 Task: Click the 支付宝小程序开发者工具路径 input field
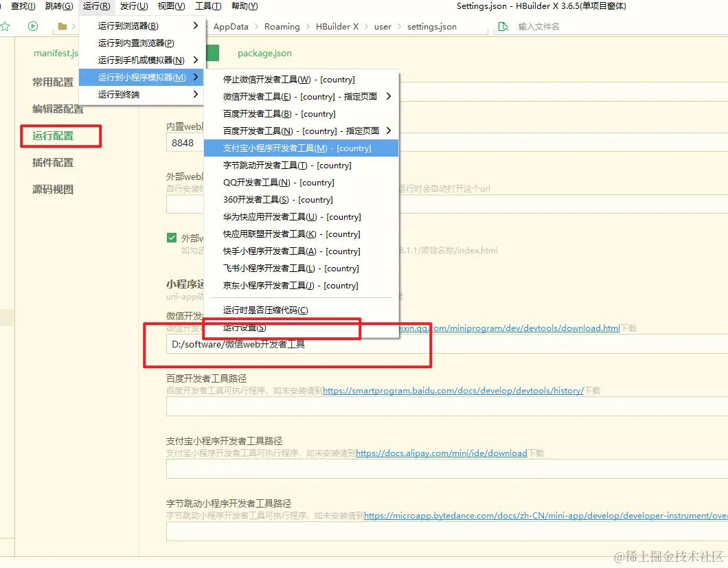[x=447, y=469]
